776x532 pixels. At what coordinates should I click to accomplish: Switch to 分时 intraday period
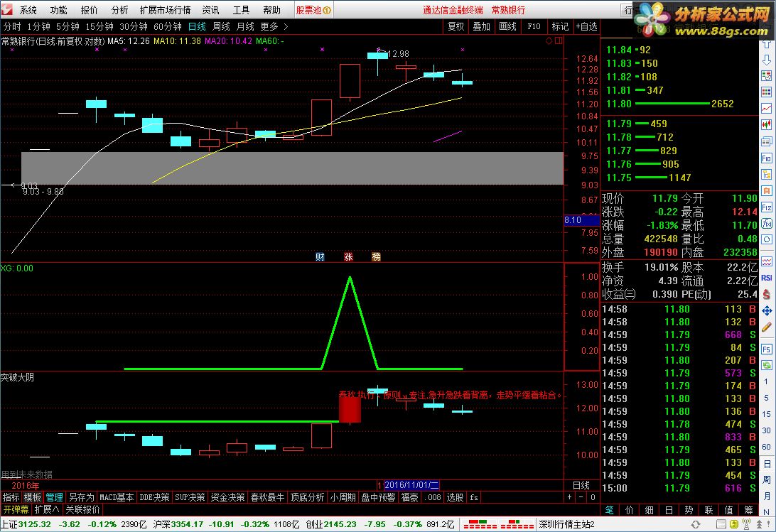[12, 26]
